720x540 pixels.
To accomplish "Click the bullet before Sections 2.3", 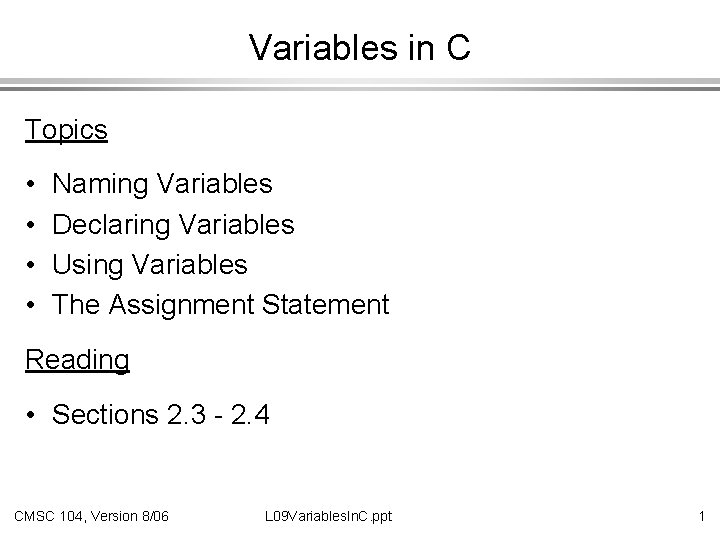I will [x=31, y=415].
